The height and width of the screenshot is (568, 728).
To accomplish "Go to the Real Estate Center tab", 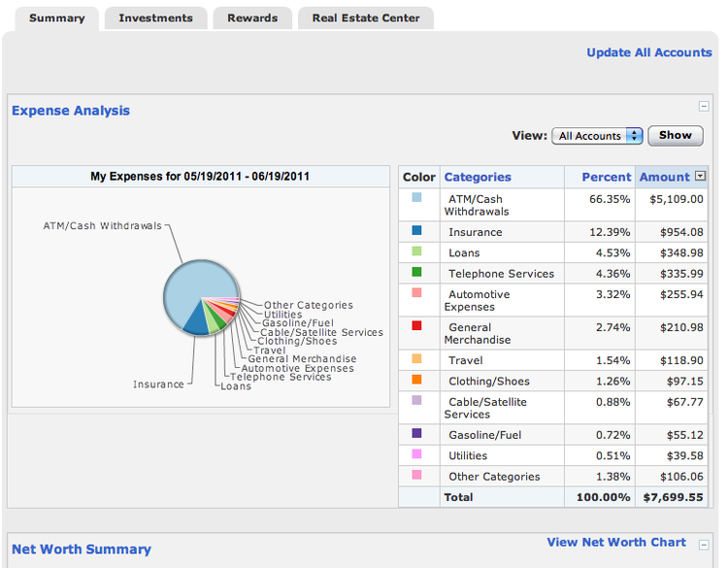I will pos(366,17).
